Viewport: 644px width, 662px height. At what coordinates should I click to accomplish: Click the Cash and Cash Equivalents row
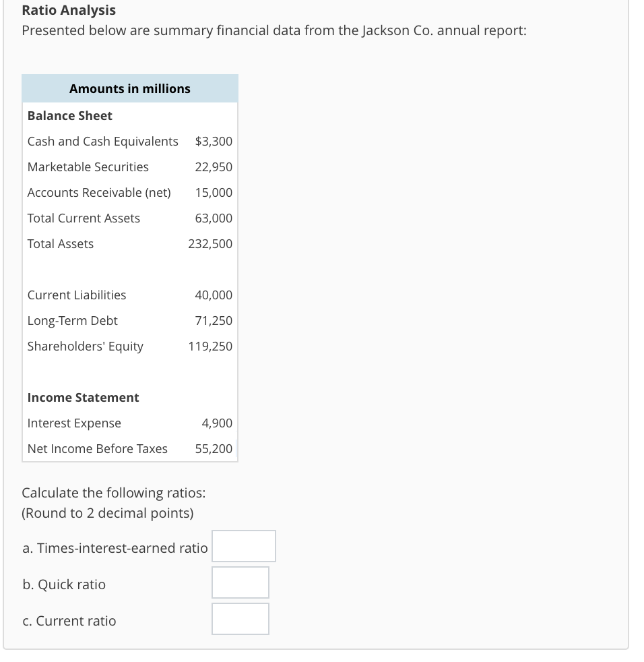tap(102, 141)
